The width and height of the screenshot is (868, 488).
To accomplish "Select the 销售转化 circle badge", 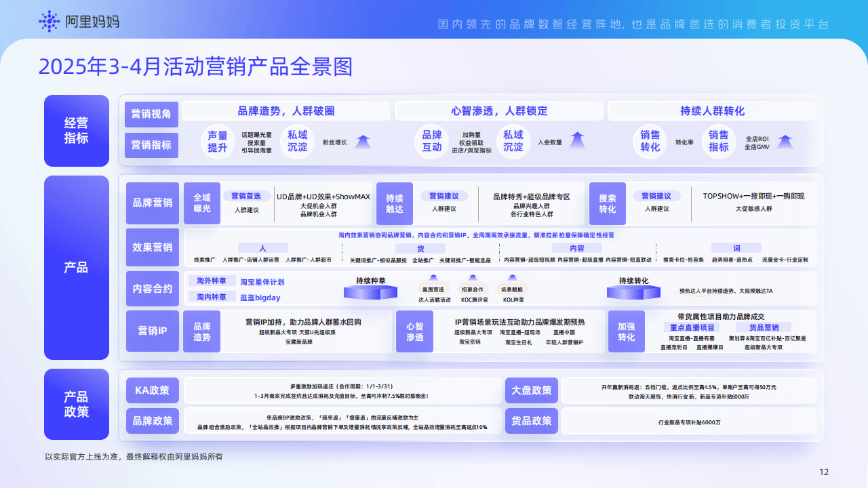I will click(x=650, y=141).
